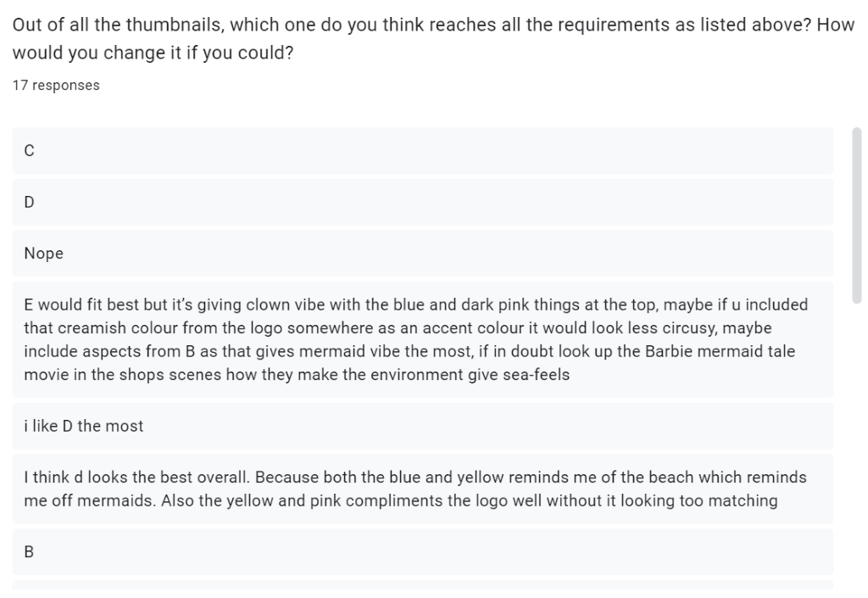The width and height of the screenshot is (868, 598).
Task: Select the response reading "B"
Action: (x=423, y=551)
